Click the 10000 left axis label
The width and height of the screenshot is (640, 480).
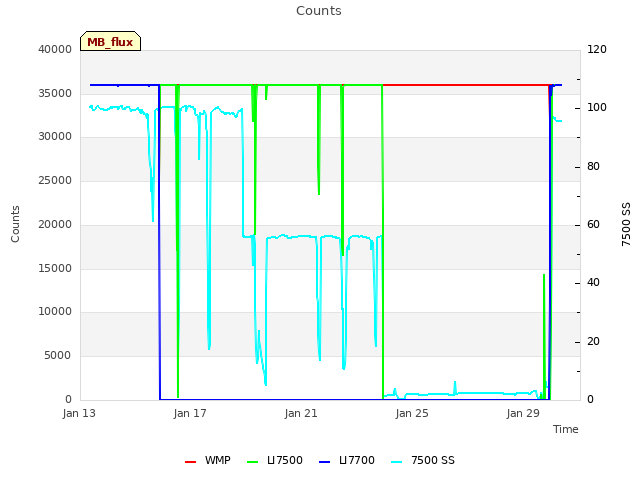(x=55, y=311)
